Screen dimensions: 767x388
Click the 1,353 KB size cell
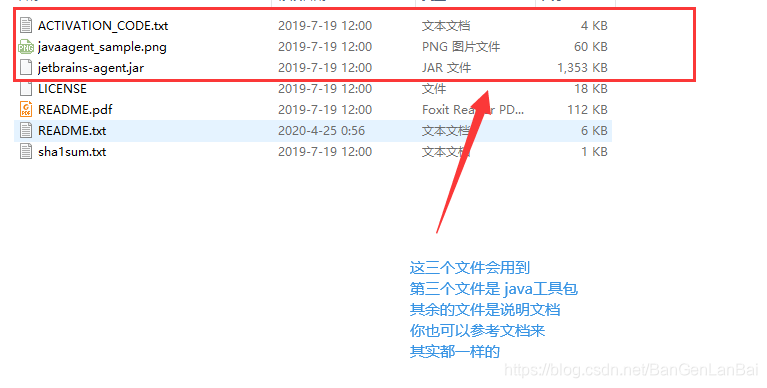582,68
